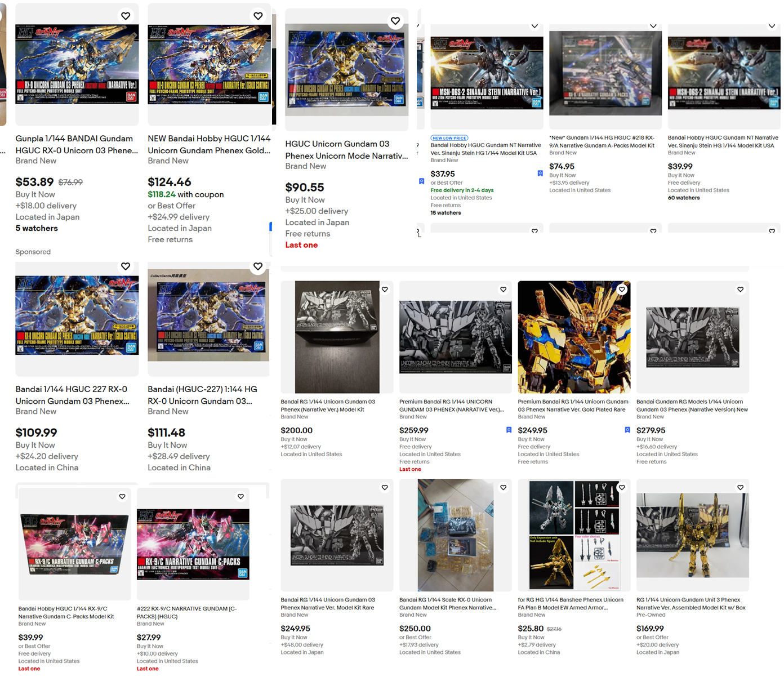Screen dimensions: 784x690
Task: Click the heart on the $259.99 Premium Bandai listing
Action: (x=504, y=290)
